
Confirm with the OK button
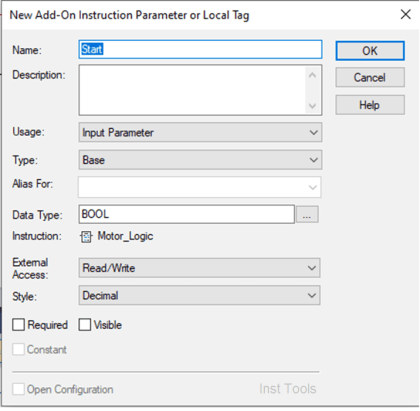[370, 51]
